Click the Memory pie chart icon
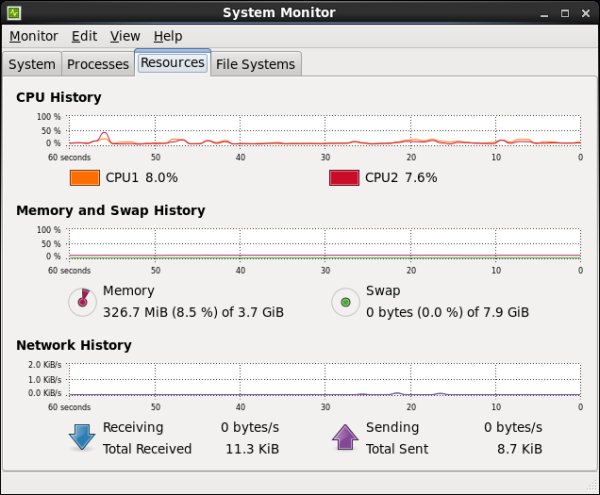Image resolution: width=600 pixels, height=495 pixels. 82,301
